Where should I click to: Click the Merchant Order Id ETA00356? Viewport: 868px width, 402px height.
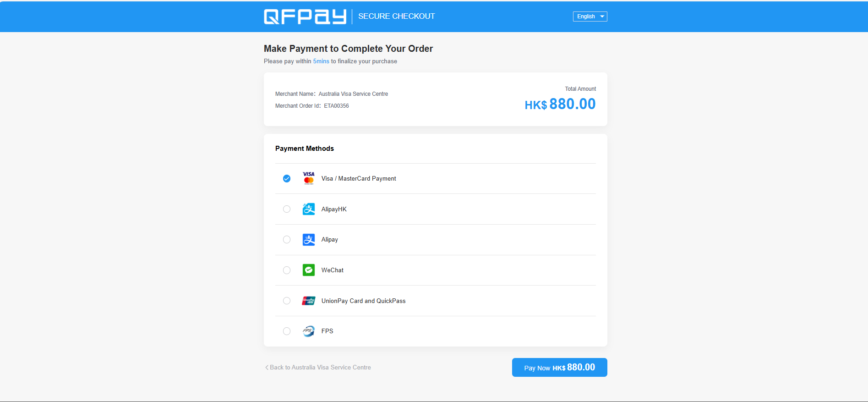point(336,106)
